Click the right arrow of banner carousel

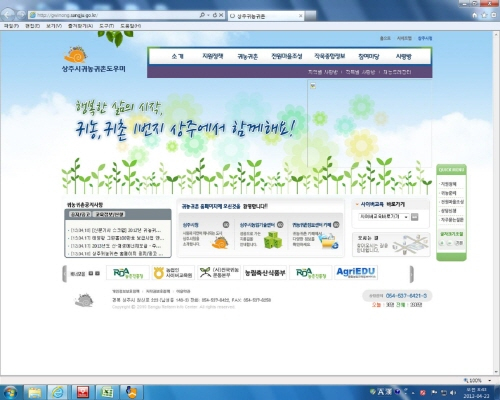[x=411, y=274]
